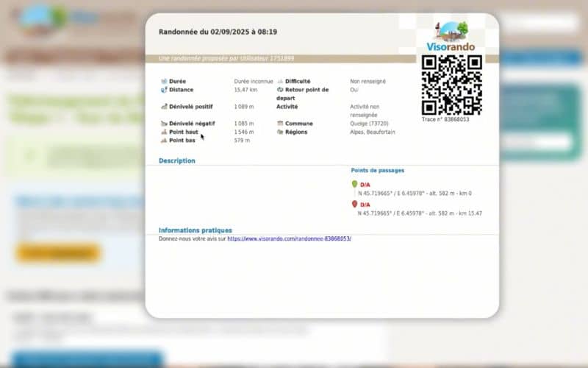
Task: Click the Informations pratiques heading
Action: [x=195, y=230]
